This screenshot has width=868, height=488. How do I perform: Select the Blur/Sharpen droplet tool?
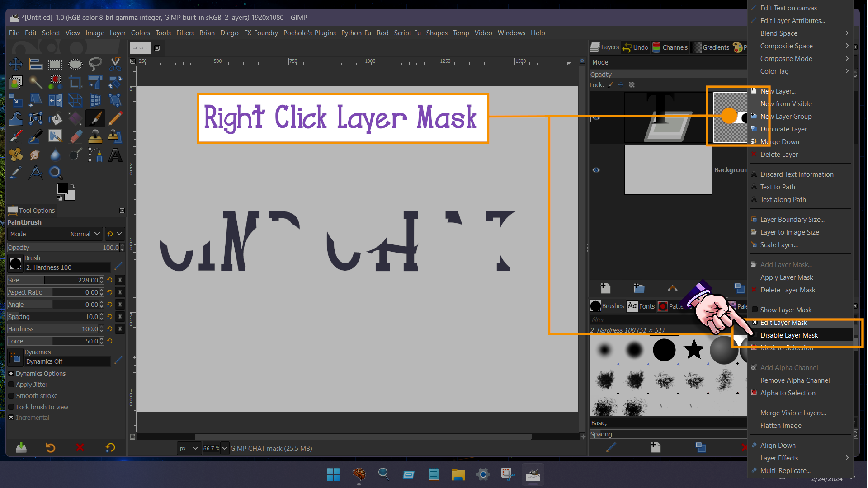tap(55, 155)
